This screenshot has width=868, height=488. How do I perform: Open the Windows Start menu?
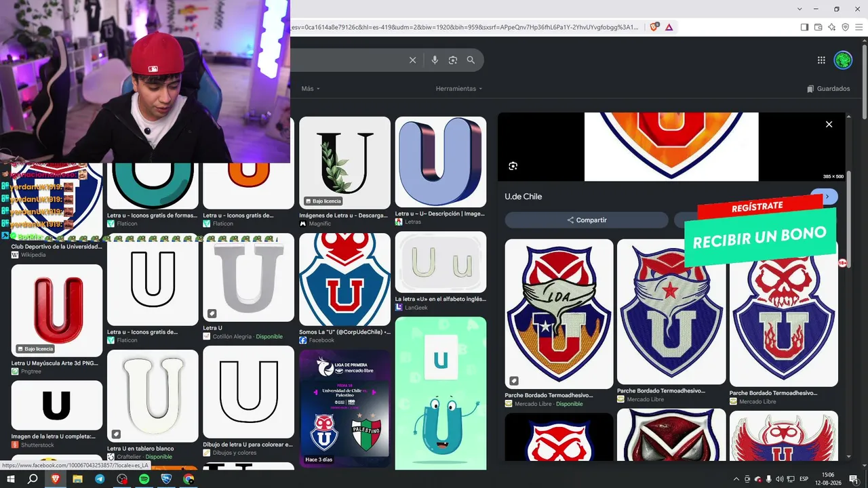11,479
